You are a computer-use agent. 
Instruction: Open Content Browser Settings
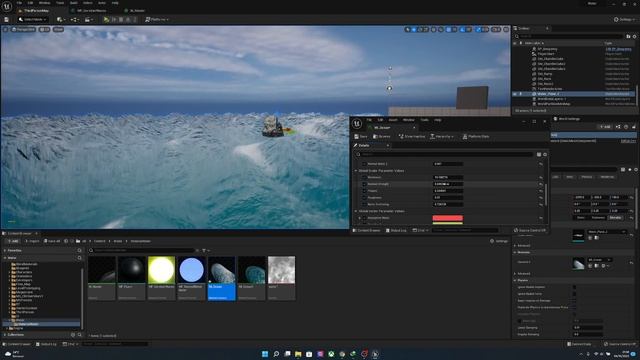(x=499, y=241)
